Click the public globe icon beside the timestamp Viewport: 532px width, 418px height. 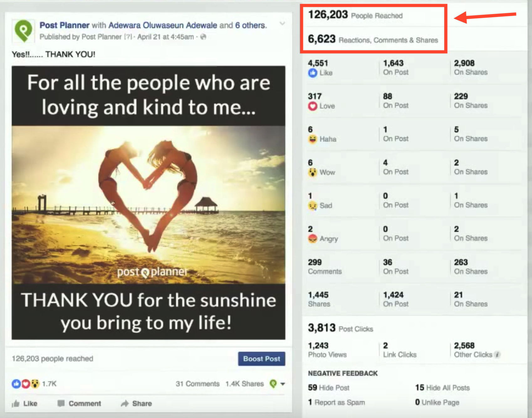[203, 37]
